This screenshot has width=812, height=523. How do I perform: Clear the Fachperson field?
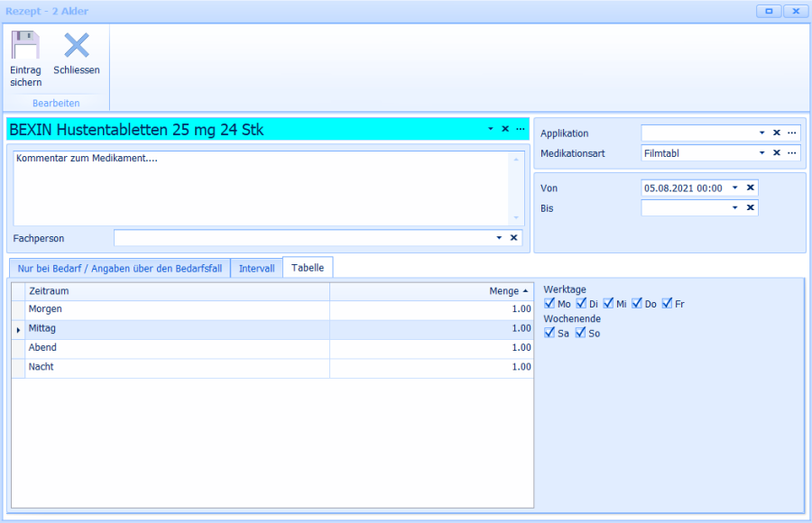[x=513, y=238]
